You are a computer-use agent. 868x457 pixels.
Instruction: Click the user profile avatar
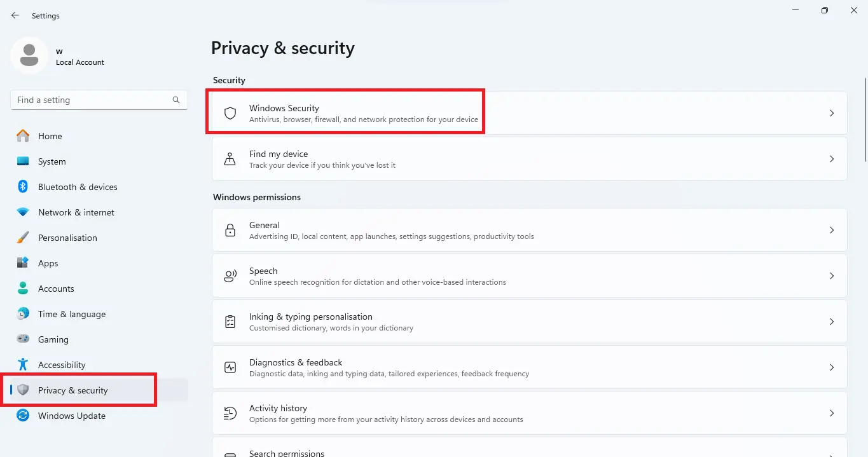[x=29, y=55]
